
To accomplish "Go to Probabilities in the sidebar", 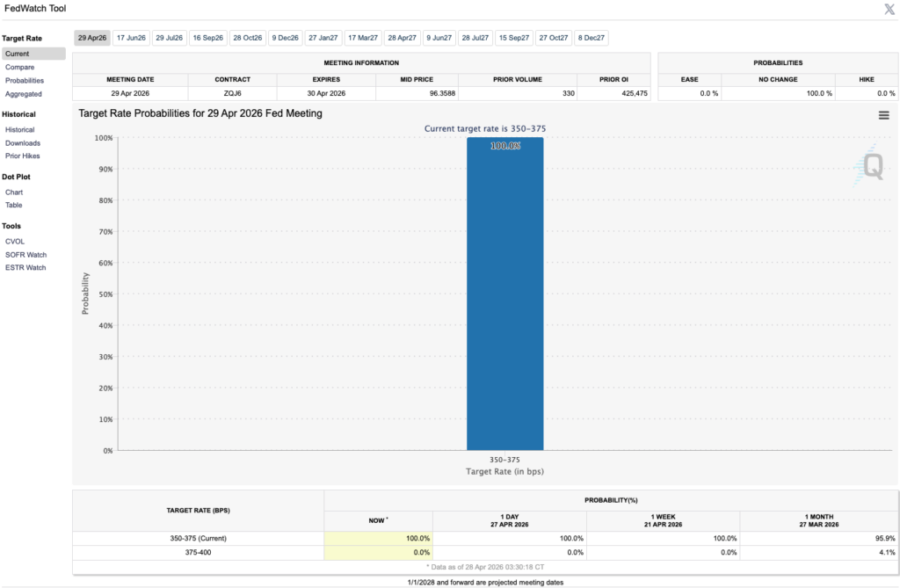I will tap(25, 81).
